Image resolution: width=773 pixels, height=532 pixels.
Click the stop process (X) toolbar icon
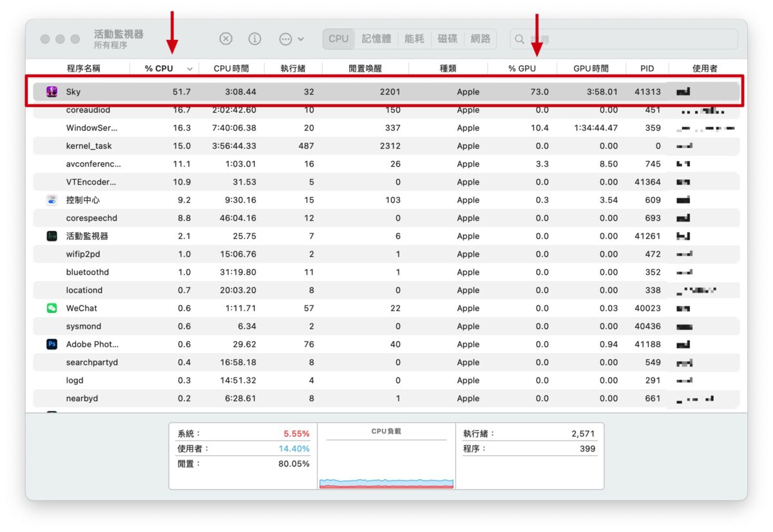point(225,39)
